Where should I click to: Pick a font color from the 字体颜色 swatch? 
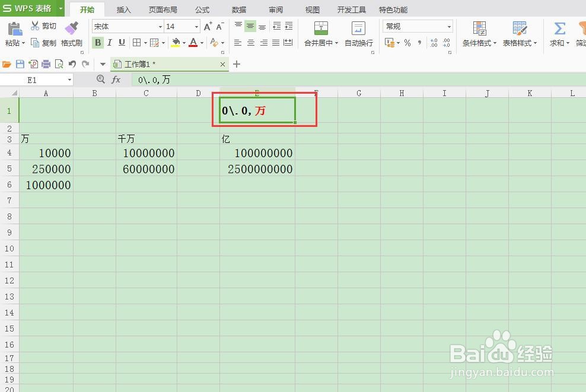(x=193, y=43)
